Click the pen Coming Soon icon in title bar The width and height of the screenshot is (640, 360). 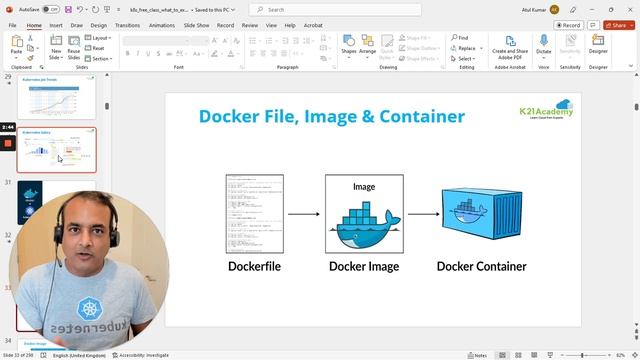[x=573, y=10]
